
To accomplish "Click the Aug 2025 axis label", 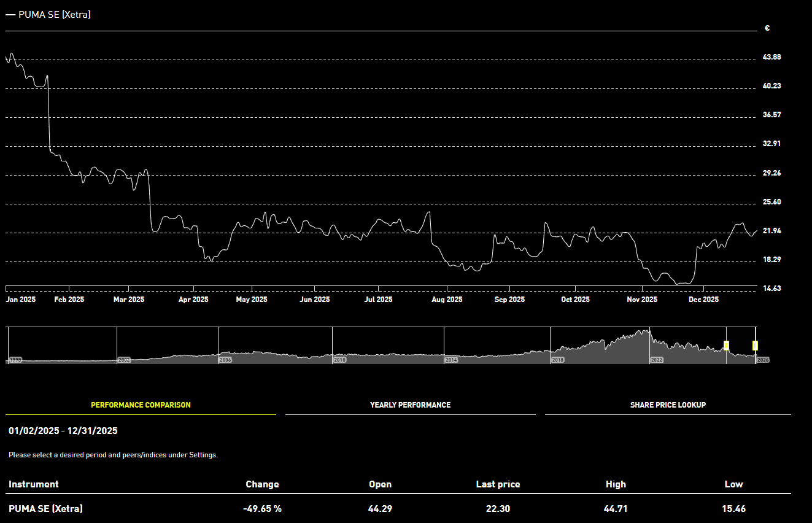I will pos(447,300).
